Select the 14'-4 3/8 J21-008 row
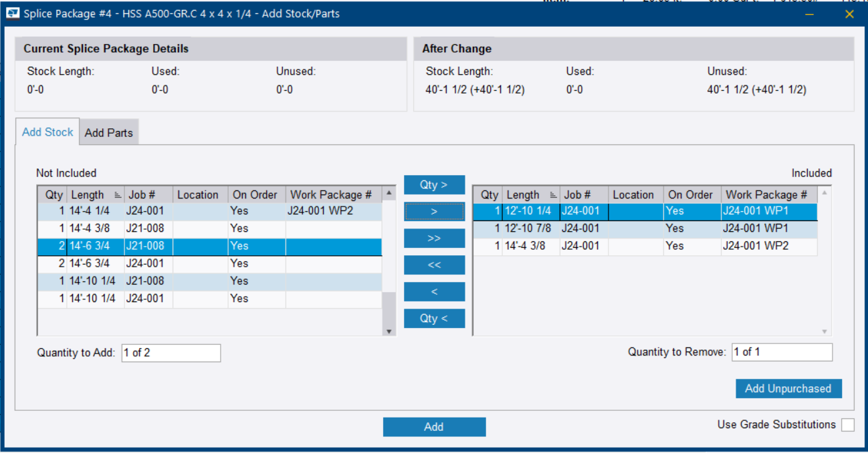868x453 pixels. pos(209,229)
